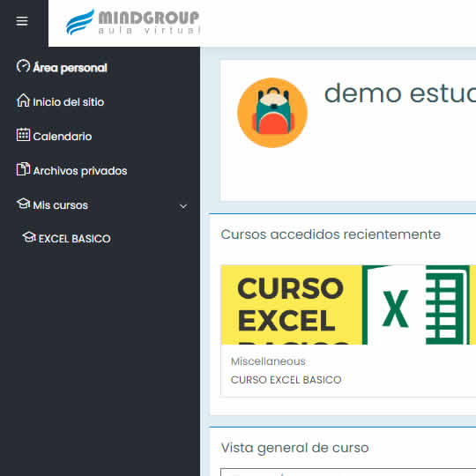Image resolution: width=476 pixels, height=476 pixels.
Task: Click the EXCEL BASICO graduation cap icon
Action: (x=29, y=237)
